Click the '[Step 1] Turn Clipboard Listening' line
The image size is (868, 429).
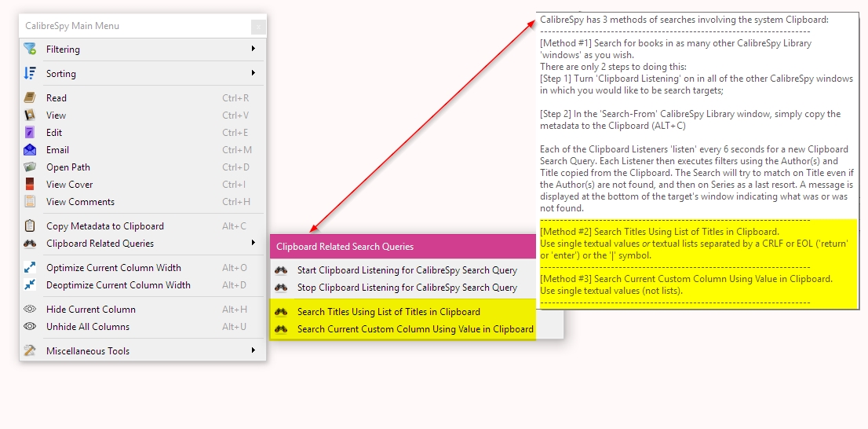coord(696,78)
